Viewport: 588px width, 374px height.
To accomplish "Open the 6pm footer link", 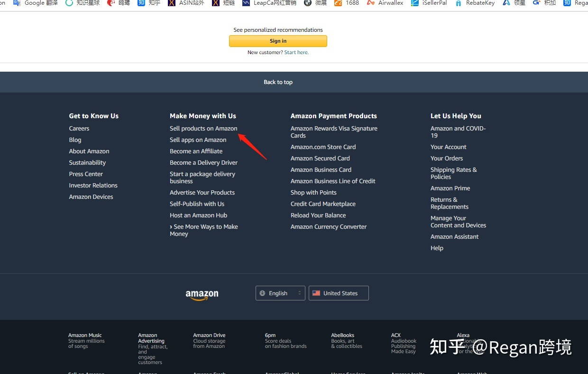I will coord(285,341).
